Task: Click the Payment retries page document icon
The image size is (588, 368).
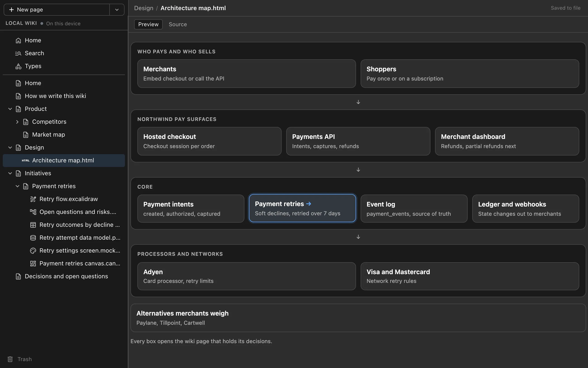Action: (25, 187)
